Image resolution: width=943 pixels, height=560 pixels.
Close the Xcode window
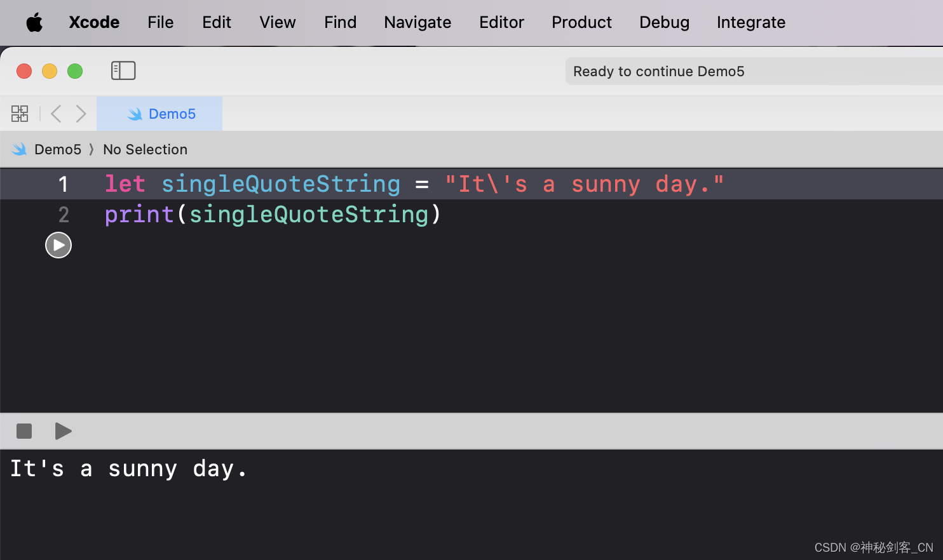(x=24, y=71)
